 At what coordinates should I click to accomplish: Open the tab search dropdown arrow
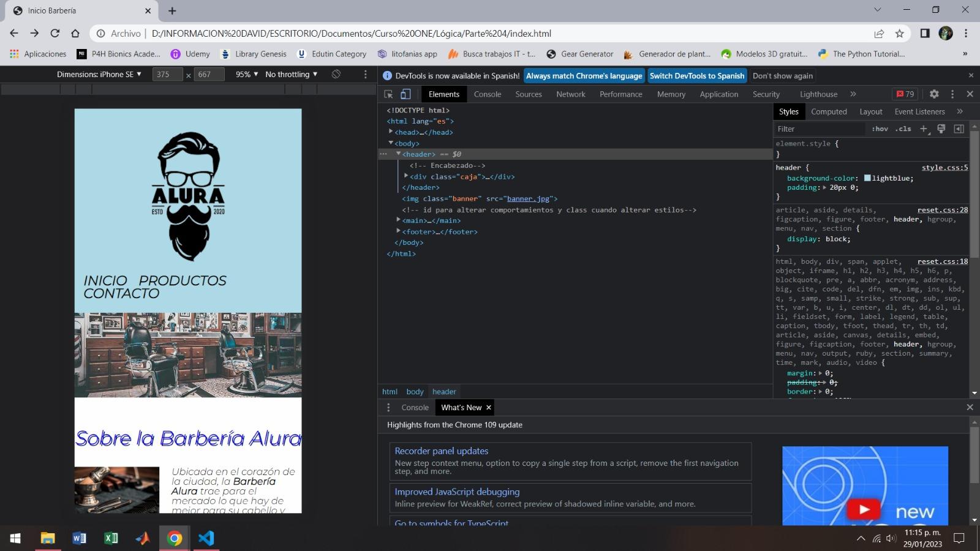[x=877, y=10]
